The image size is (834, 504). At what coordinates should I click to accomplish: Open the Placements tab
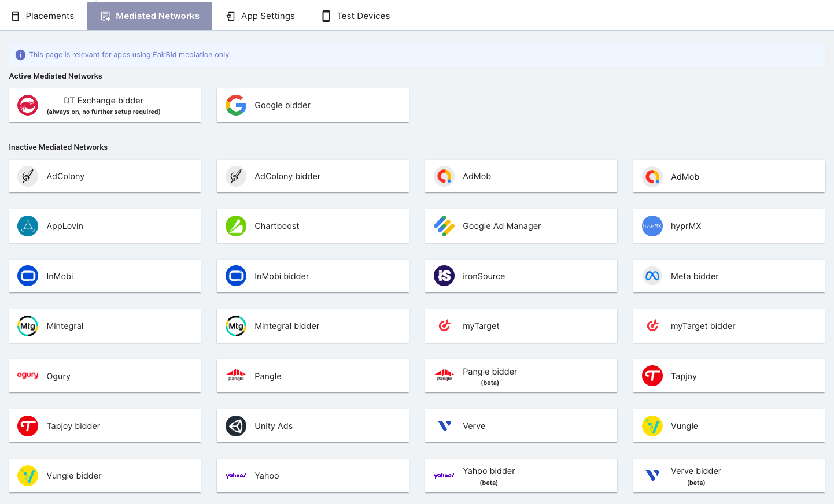point(43,16)
